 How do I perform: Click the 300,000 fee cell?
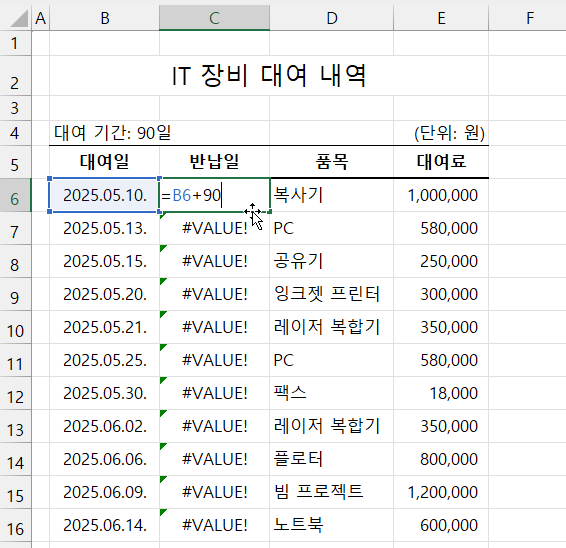point(441,294)
